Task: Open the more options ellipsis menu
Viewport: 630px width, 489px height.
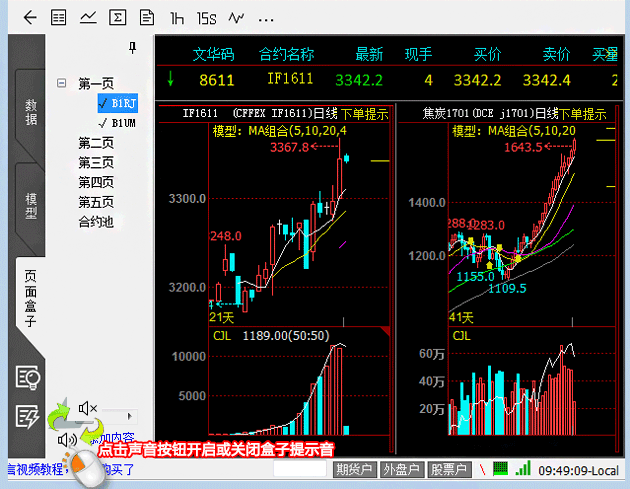Action: [266, 18]
